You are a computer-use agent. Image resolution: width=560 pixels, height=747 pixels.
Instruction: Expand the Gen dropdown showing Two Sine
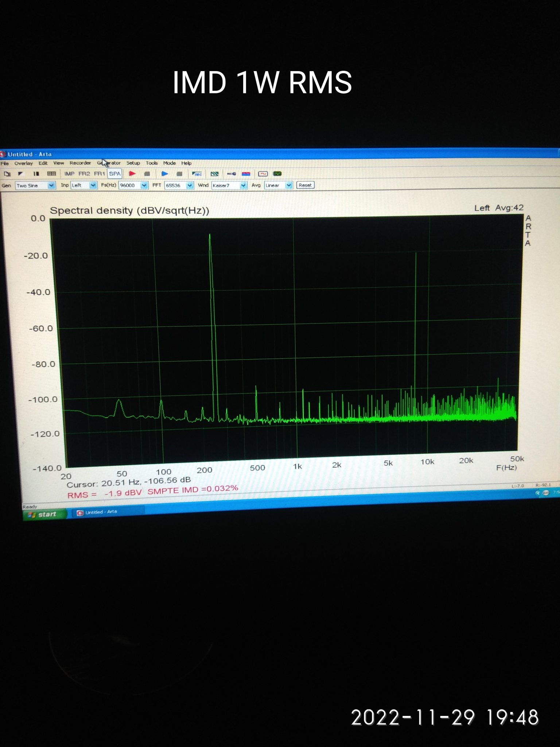pyautogui.click(x=51, y=185)
